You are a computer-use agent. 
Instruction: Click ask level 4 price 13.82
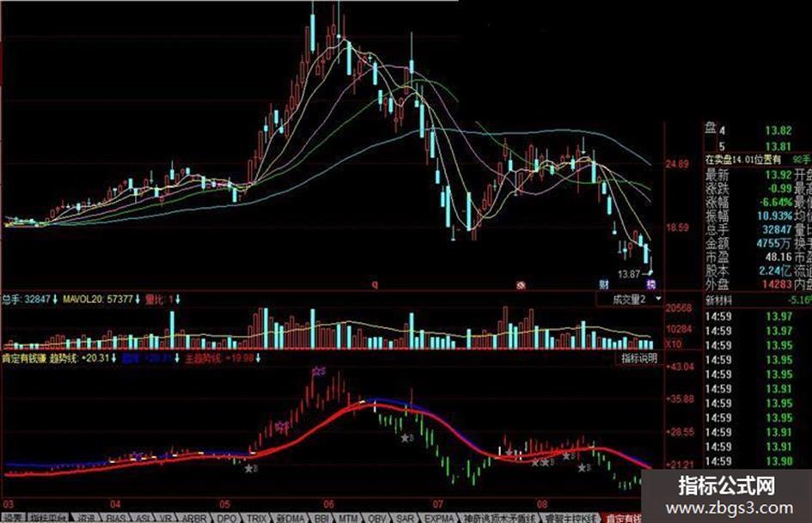[778, 131]
